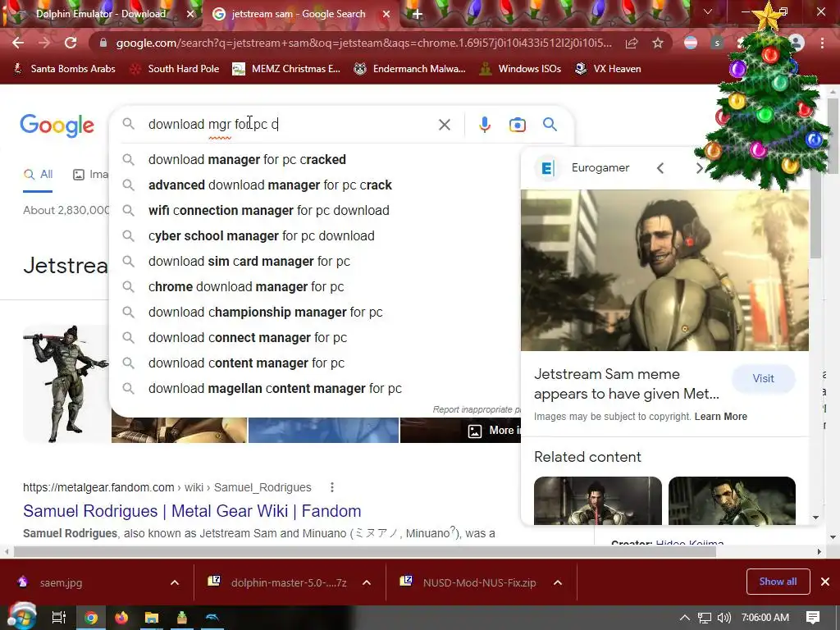This screenshot has height=630, width=840.
Task: Open South Hard Pole bookmark
Action: tap(176, 69)
